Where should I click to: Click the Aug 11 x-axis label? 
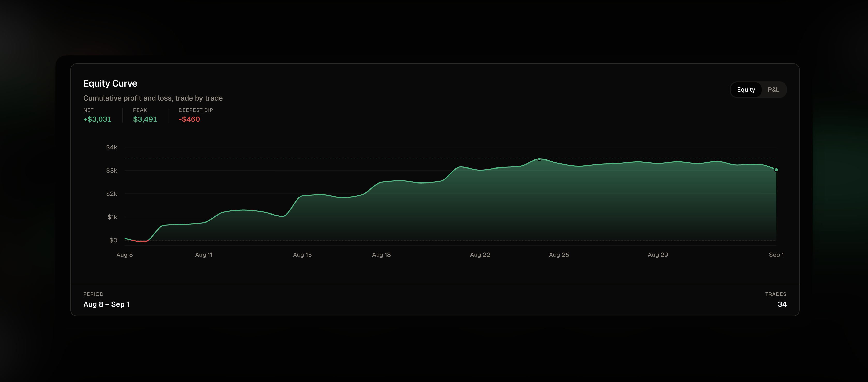pyautogui.click(x=204, y=255)
